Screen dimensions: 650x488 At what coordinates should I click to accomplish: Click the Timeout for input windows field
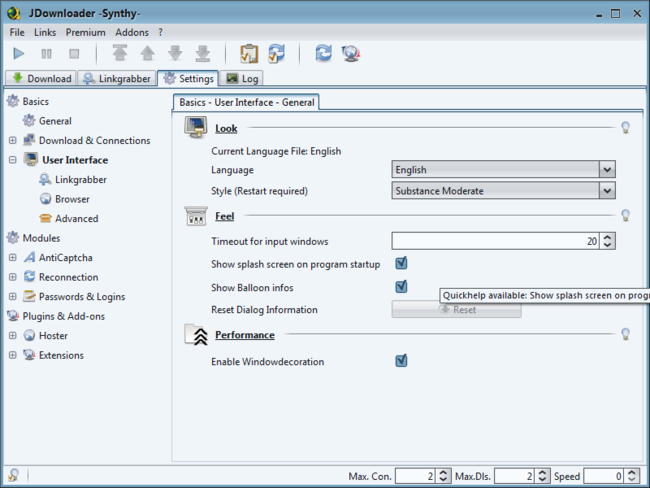(495, 241)
